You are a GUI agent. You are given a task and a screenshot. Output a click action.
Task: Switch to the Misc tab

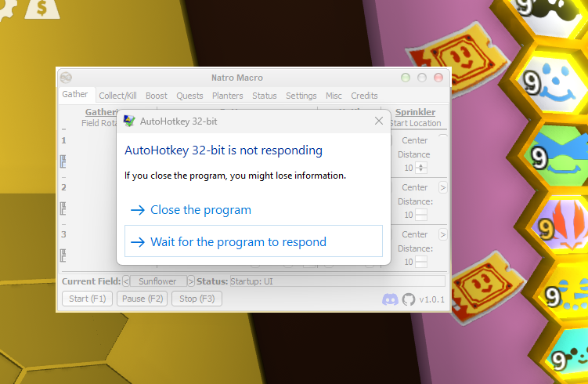click(x=334, y=96)
